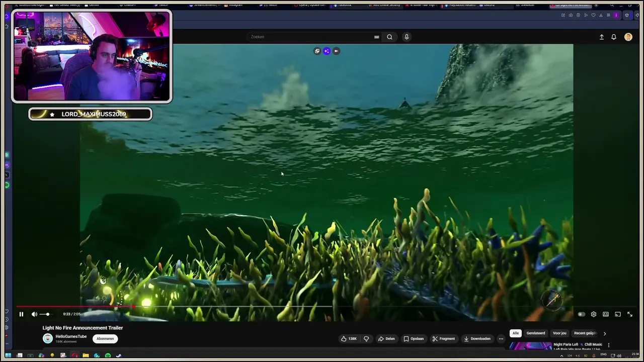Image resolution: width=644 pixels, height=362 pixels.
Task: Open File Explorer folder icon in taskbar
Action: [86, 355]
